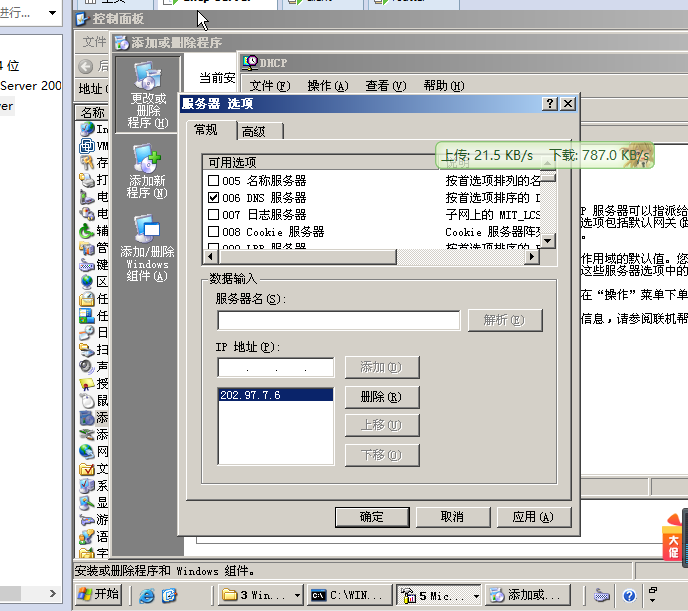Click the C:\WIN... taskbar button
Viewport: 688px width, 611px height.
pos(349,595)
